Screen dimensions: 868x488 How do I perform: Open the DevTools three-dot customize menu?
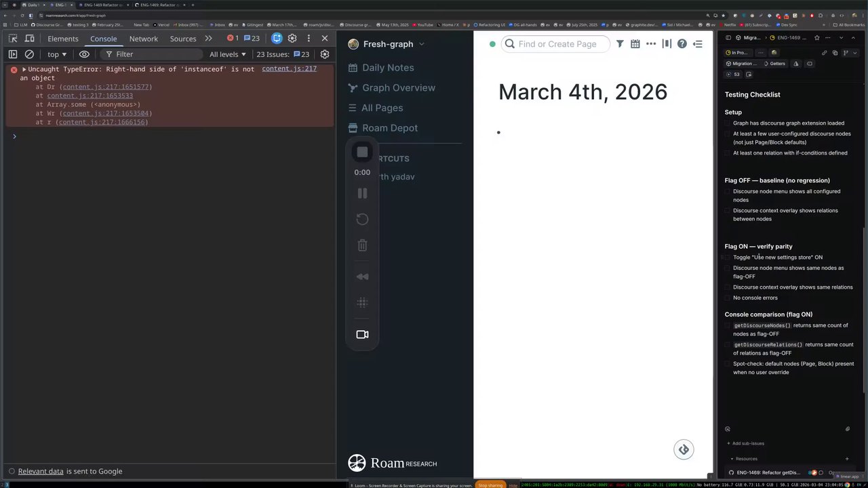click(x=309, y=39)
